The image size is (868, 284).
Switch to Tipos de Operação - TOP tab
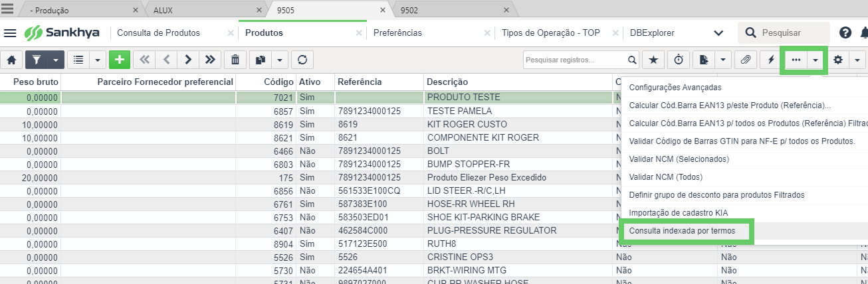[551, 33]
